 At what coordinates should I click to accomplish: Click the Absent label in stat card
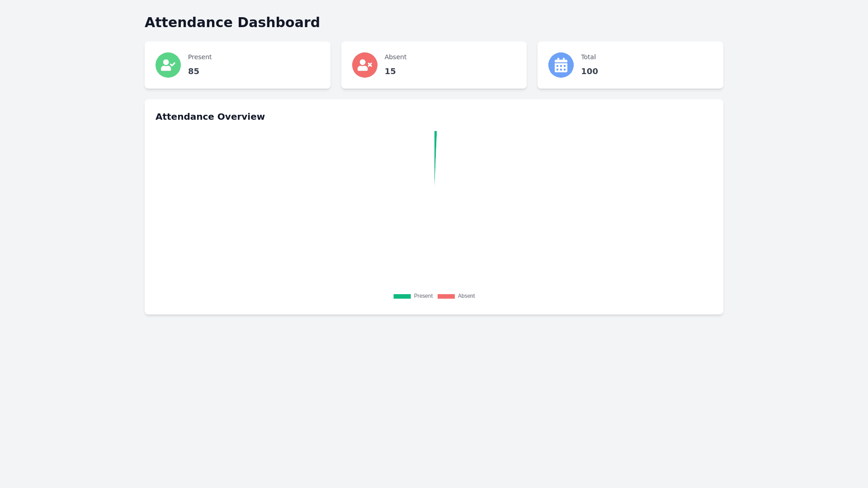(395, 57)
